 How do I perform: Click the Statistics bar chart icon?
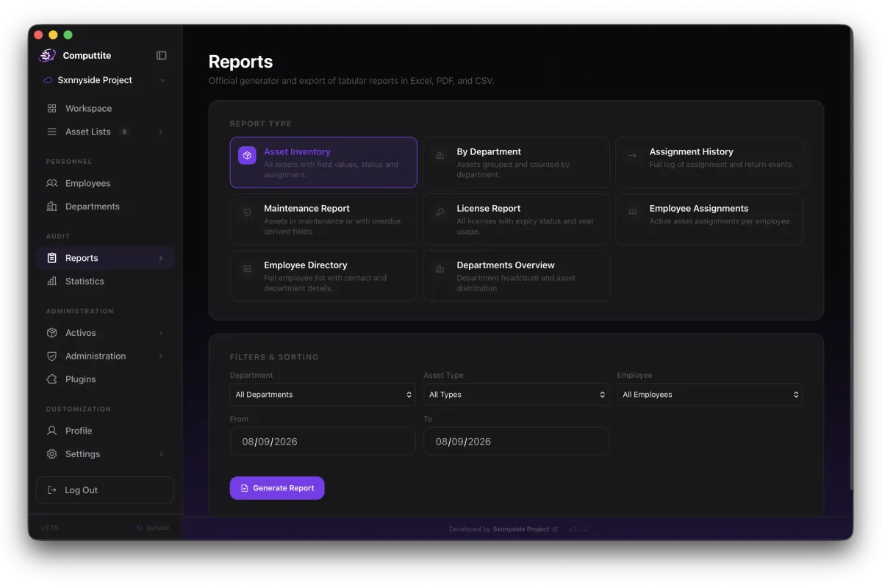51,281
